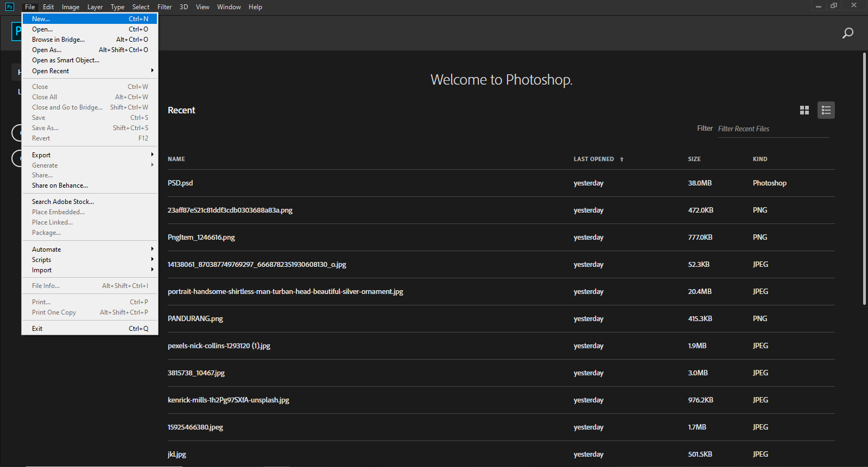Choose Search Adobe Stock... entry
The width and height of the screenshot is (868, 467).
(90, 202)
